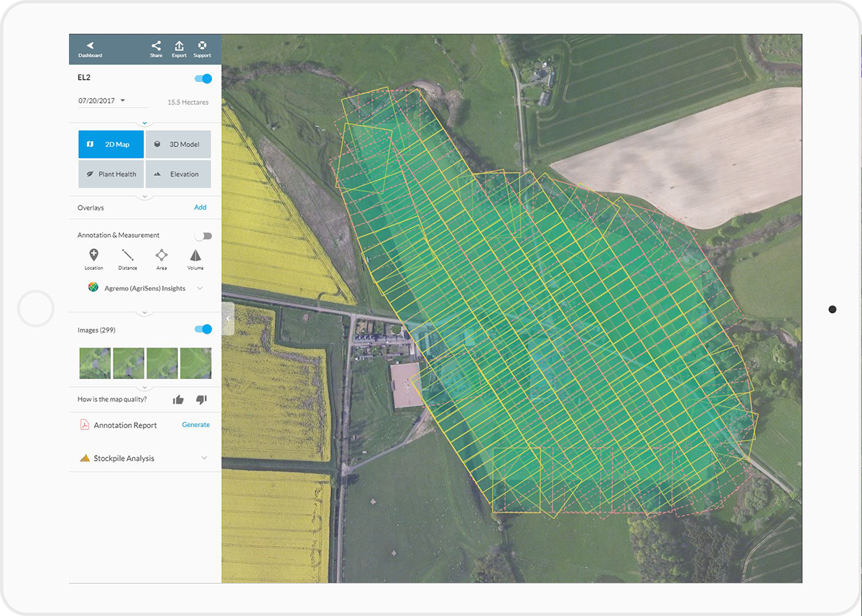Click the 'Overlays' label

[91, 207]
